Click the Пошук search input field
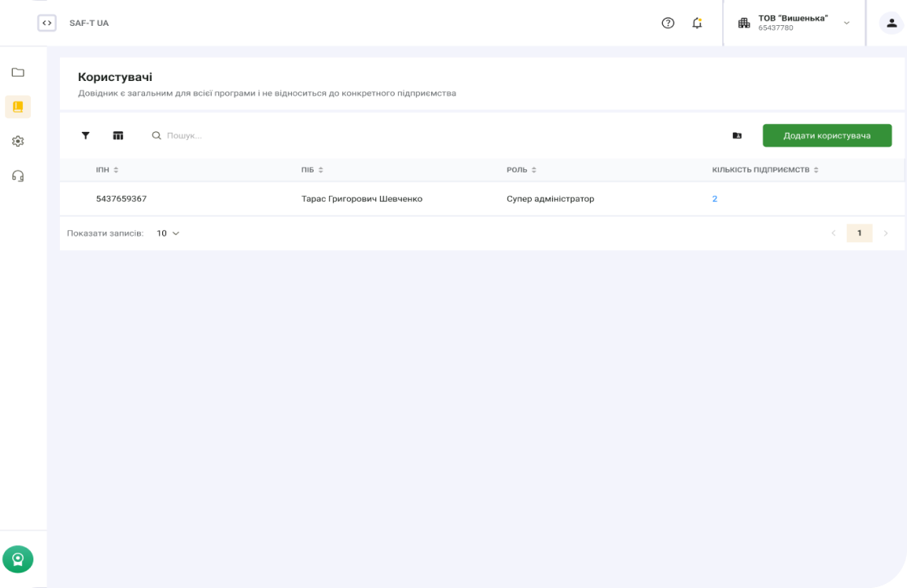Screen dimensions: 907x588 pyautogui.click(x=243, y=135)
